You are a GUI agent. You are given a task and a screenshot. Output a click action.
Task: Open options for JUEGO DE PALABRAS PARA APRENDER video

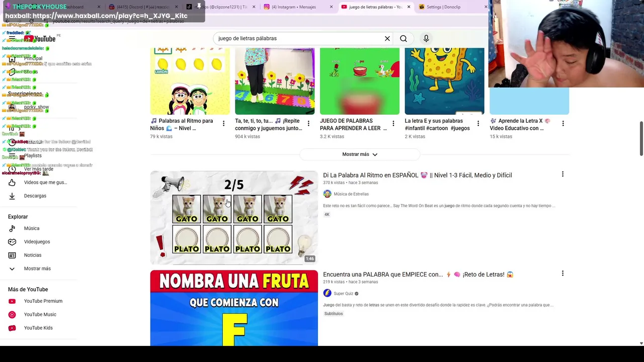(x=393, y=124)
